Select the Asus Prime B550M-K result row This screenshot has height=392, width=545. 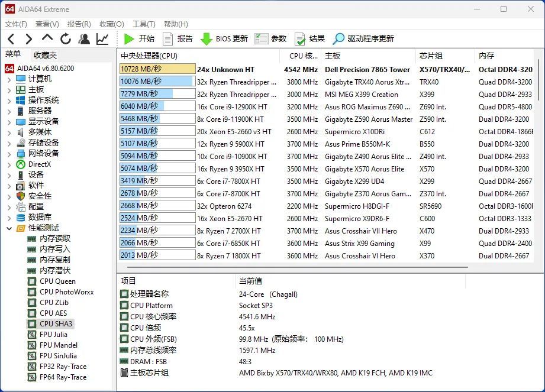pyautogui.click(x=357, y=144)
